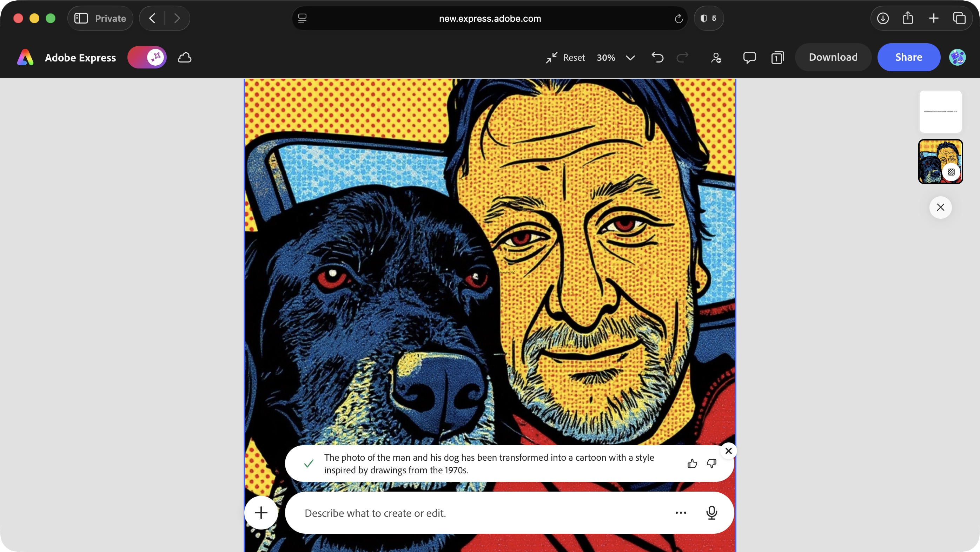
Task: Open the user profile avatar
Action: [x=957, y=58]
